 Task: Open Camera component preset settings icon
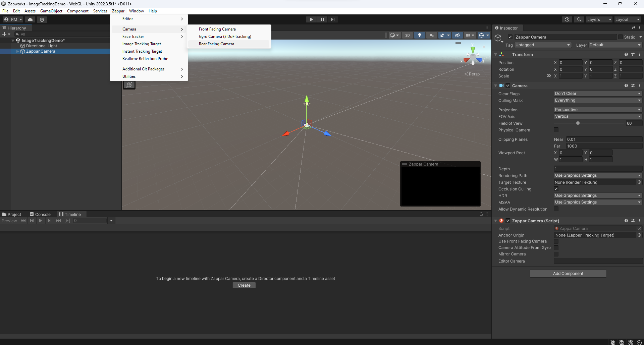click(x=633, y=85)
